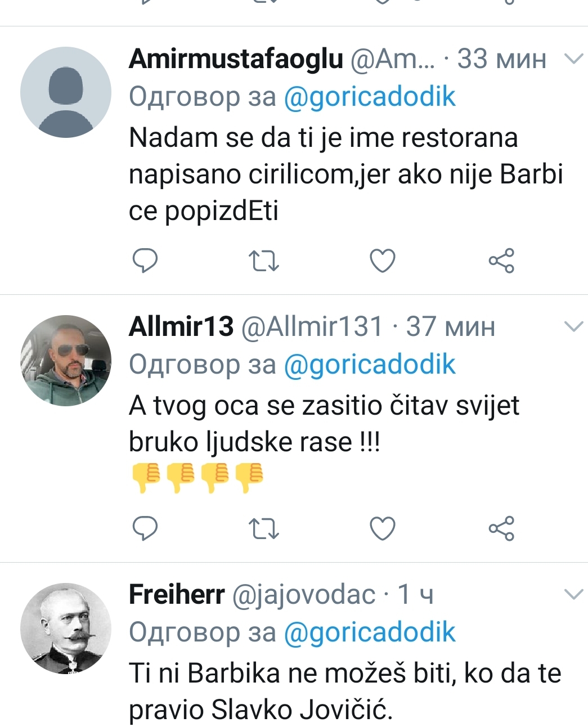Screen dimensions: 588x727
Task: Open the Amirmustafaoglu username
Action: tap(236, 59)
